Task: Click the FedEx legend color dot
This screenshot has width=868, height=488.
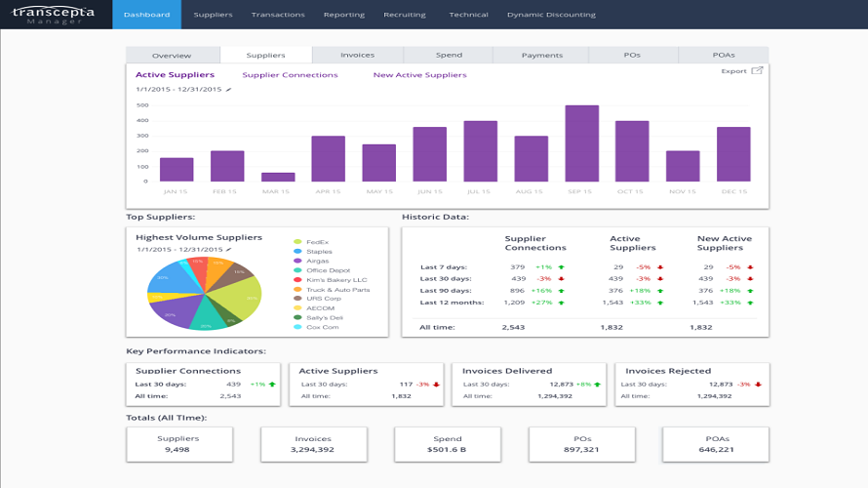Action: click(297, 242)
